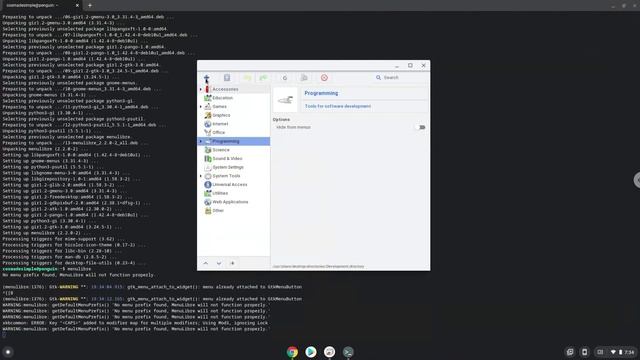This screenshot has height=360, width=640.
Task: Click the menulibre command in terminal
Action: pos(79,269)
